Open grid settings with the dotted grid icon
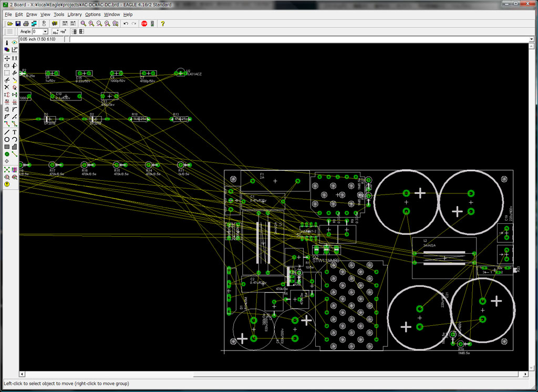The height and width of the screenshot is (392, 538). coord(10,32)
